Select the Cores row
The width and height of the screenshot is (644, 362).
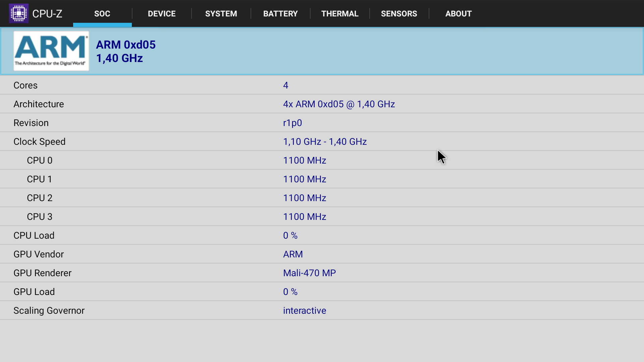click(322, 85)
